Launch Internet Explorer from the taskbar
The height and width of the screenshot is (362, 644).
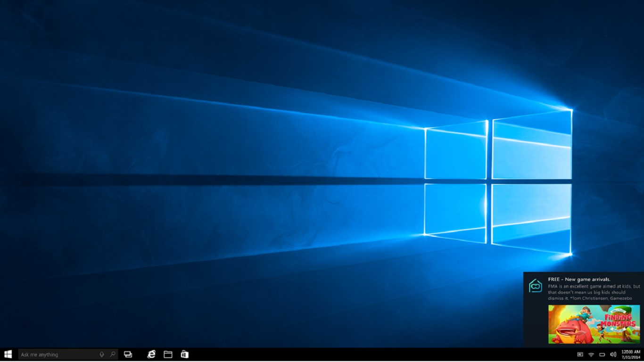click(151, 354)
